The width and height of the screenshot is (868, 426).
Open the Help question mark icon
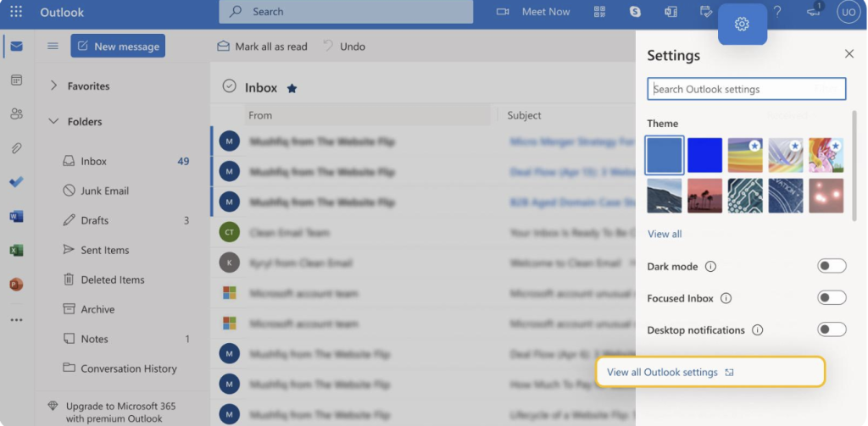coord(777,12)
